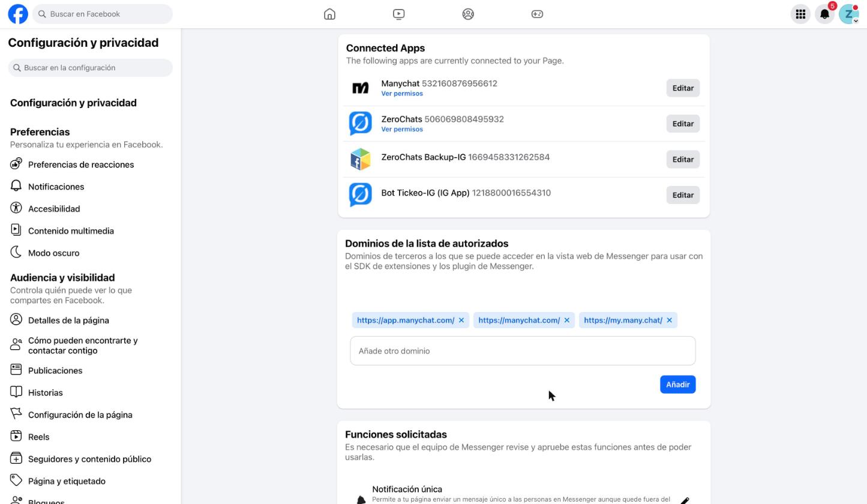Edit the Bot Tickeo-IG app
This screenshot has height=504, width=867.
point(683,195)
